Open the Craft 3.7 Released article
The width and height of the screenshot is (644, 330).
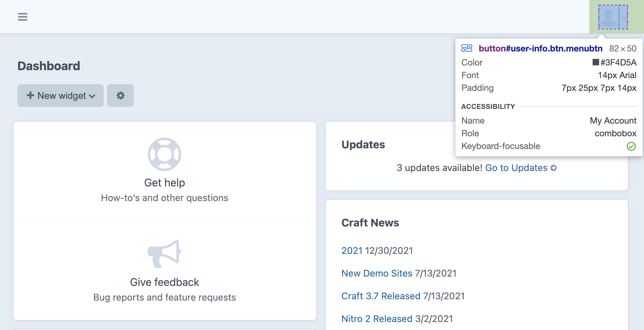point(381,296)
